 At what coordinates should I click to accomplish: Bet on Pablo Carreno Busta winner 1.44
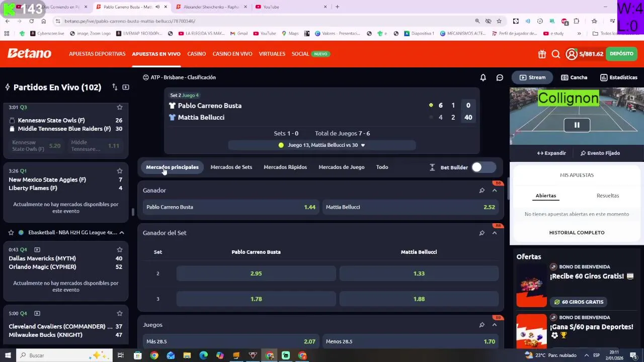click(x=231, y=207)
